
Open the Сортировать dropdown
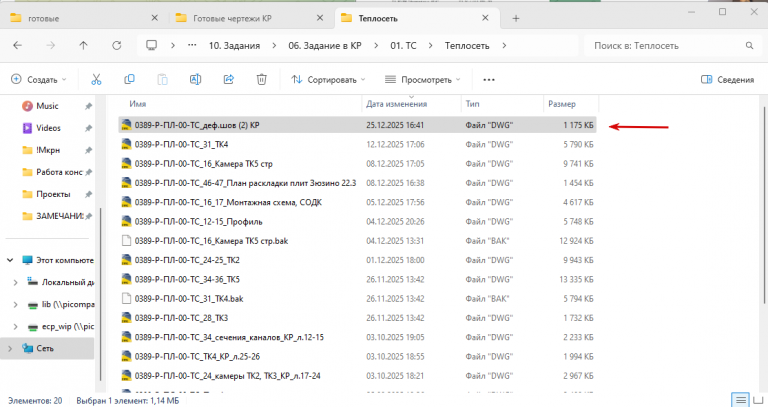coord(328,79)
